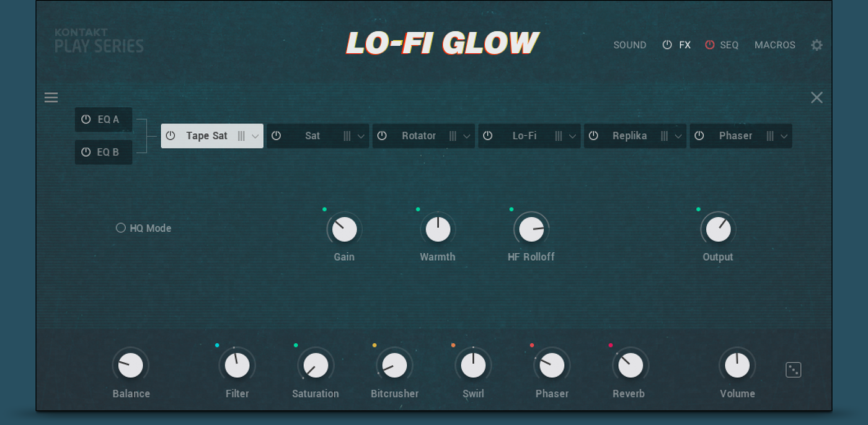Switch to the SEQ tab
The image size is (868, 425).
(729, 45)
